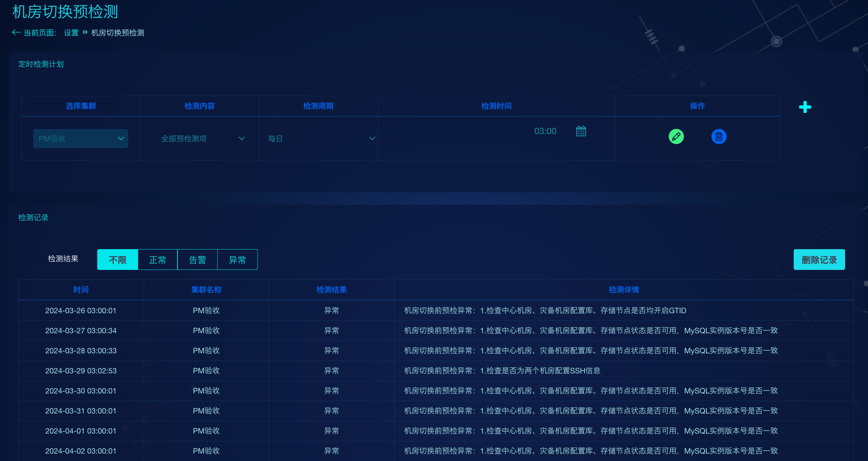Click the 检测结果 column header
Viewport: 868px width, 461px height.
click(x=331, y=290)
